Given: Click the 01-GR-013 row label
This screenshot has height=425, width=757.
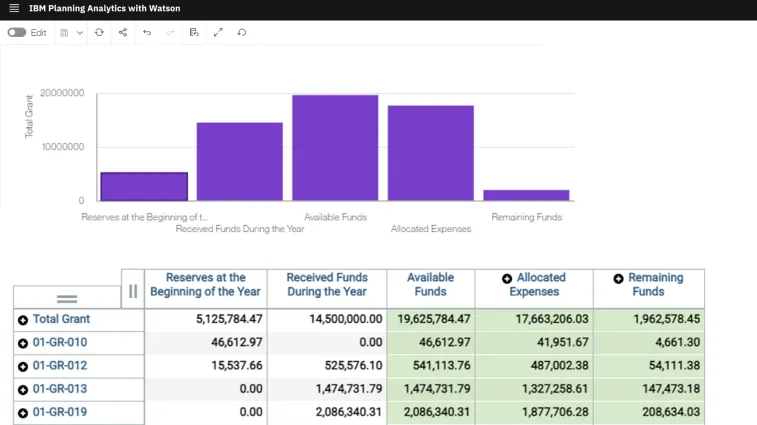Looking at the screenshot, I should point(60,389).
